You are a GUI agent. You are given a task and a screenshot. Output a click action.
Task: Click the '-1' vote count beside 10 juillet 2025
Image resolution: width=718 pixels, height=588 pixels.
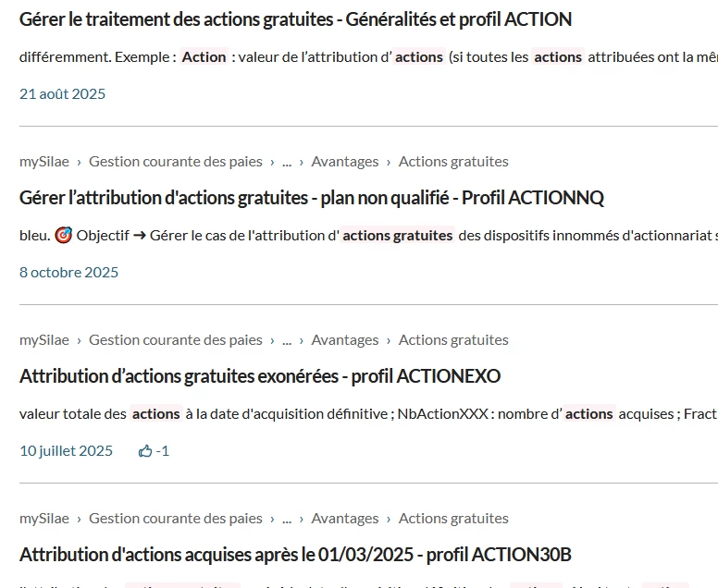[x=163, y=451]
